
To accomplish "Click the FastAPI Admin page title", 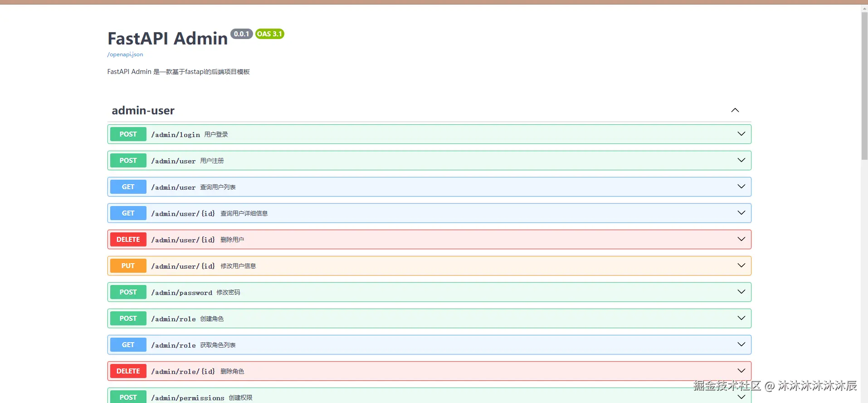I will (x=168, y=39).
